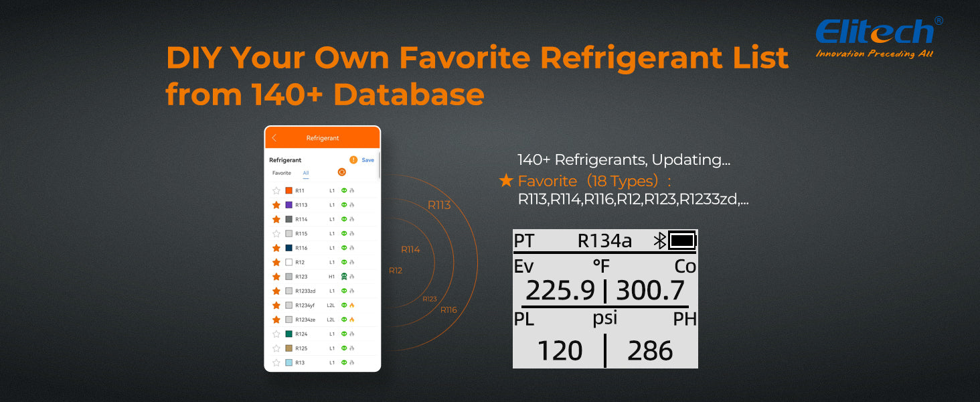Mark R11 as favorite with its star

point(276,191)
